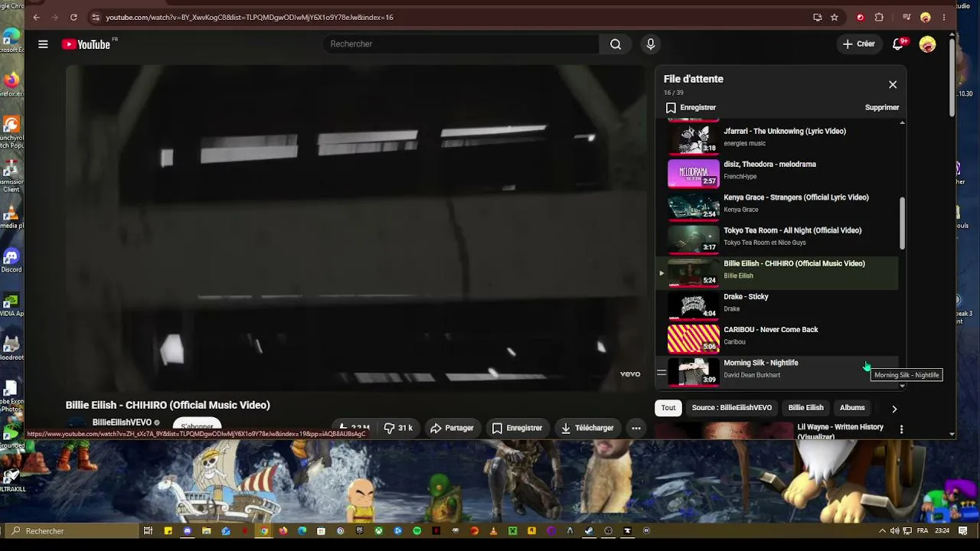
Task: Open Task View on the taskbar
Action: click(x=149, y=530)
